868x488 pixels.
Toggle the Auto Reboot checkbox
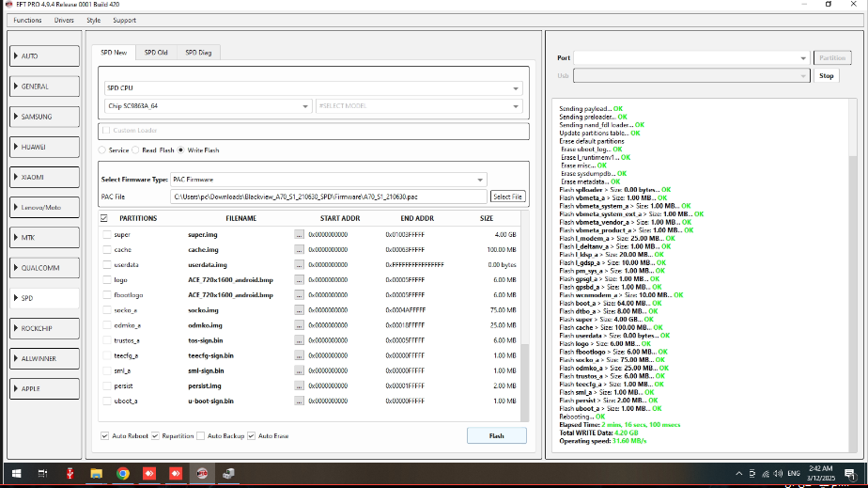point(104,436)
